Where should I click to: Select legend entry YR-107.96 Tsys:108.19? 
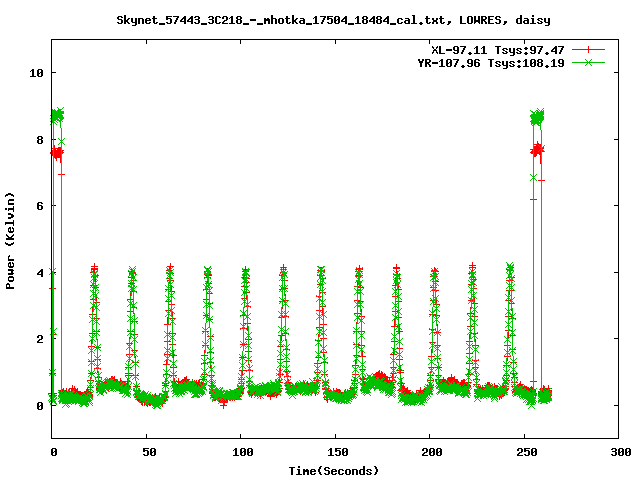pos(491,63)
